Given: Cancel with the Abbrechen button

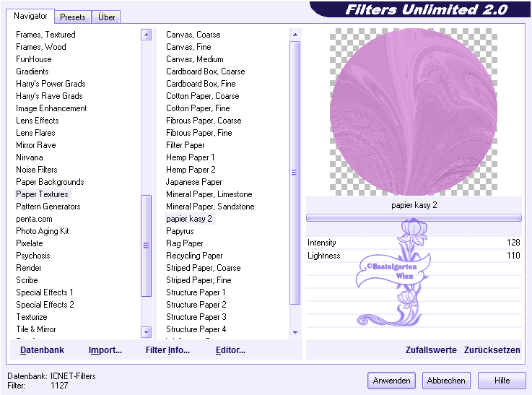Looking at the screenshot, I should click(x=446, y=381).
